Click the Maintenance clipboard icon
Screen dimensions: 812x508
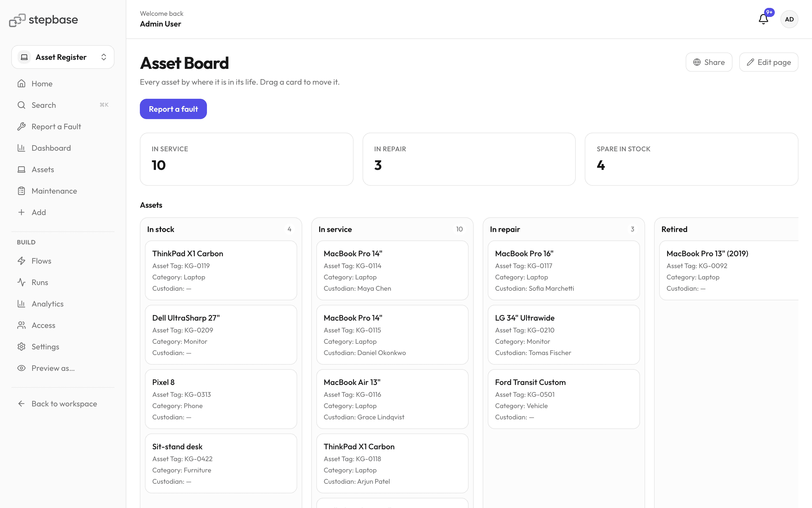point(21,191)
